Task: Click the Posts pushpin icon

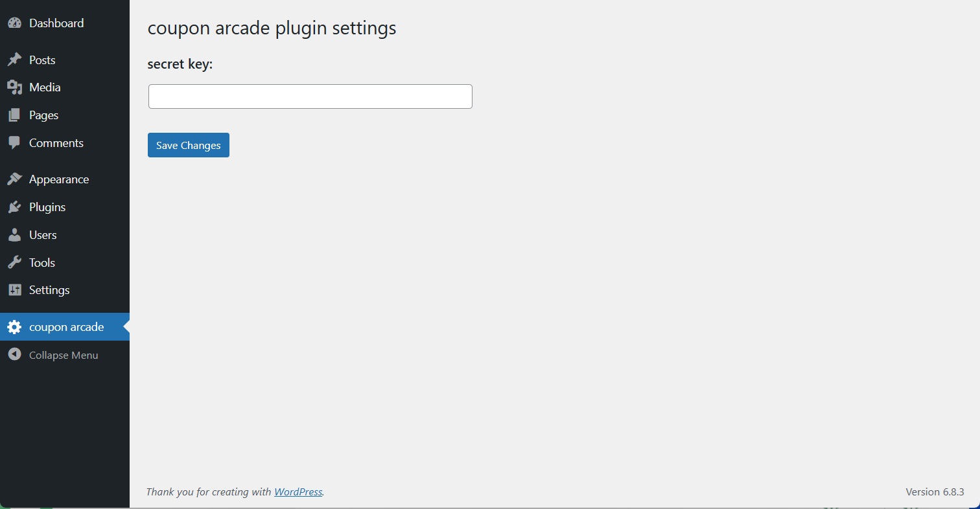Action: (14, 60)
